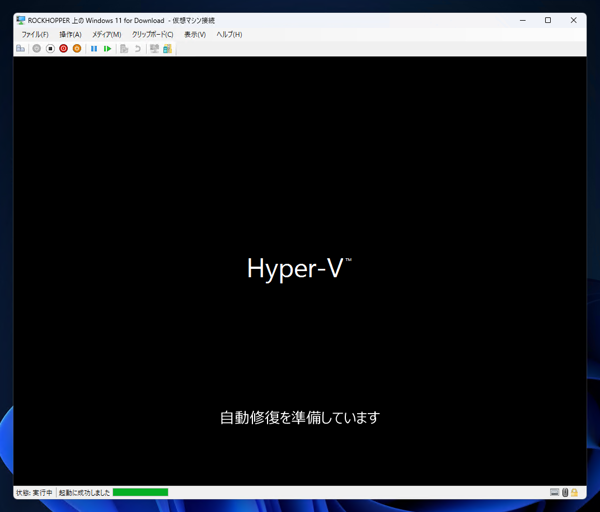Pause the virtual machine
Image resolution: width=600 pixels, height=512 pixels.
coord(94,49)
